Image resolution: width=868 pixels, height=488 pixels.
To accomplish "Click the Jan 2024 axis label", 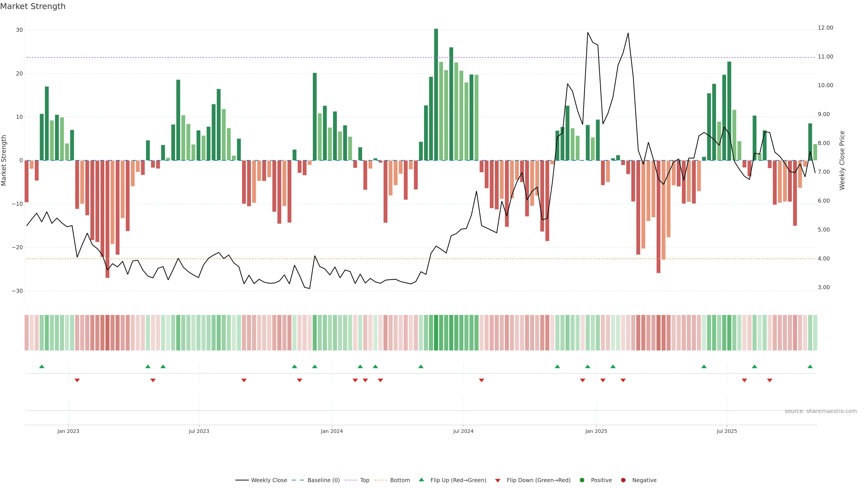I will pyautogui.click(x=332, y=431).
